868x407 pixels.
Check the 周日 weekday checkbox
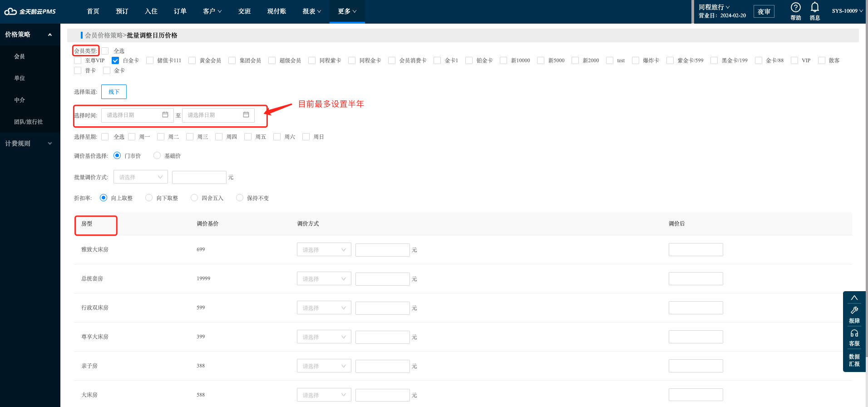pyautogui.click(x=306, y=137)
